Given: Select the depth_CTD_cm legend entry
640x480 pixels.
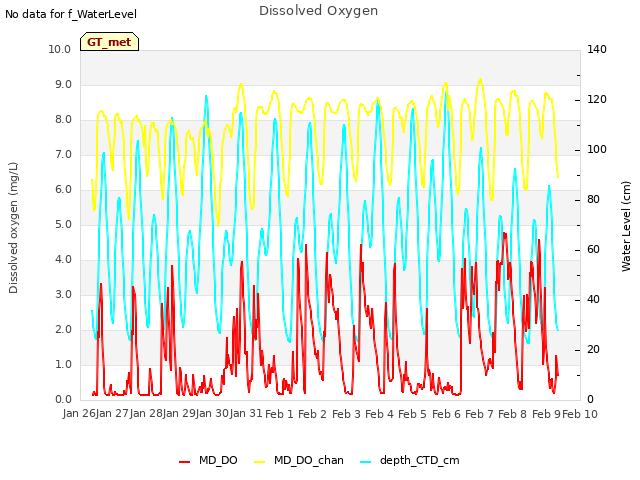Looking at the screenshot, I should [410, 460].
